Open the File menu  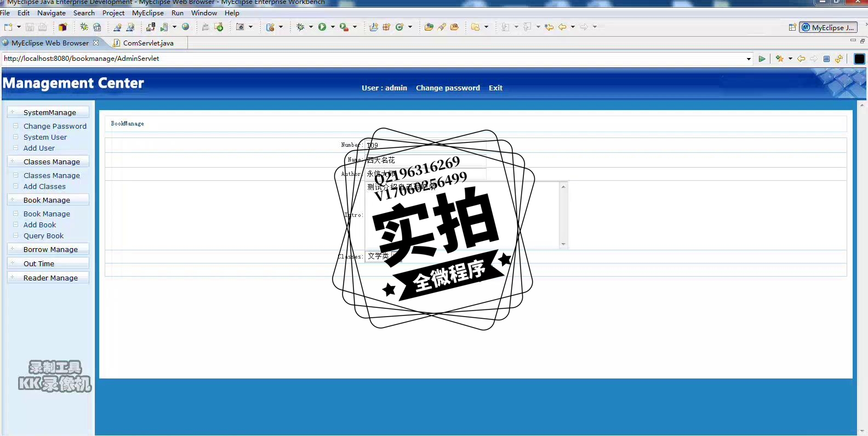click(5, 13)
